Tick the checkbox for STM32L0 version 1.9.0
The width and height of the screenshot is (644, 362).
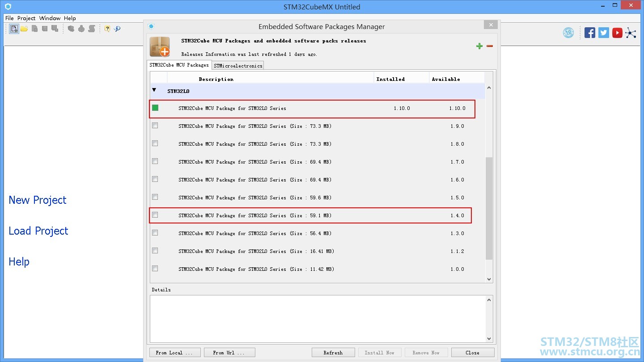(155, 126)
